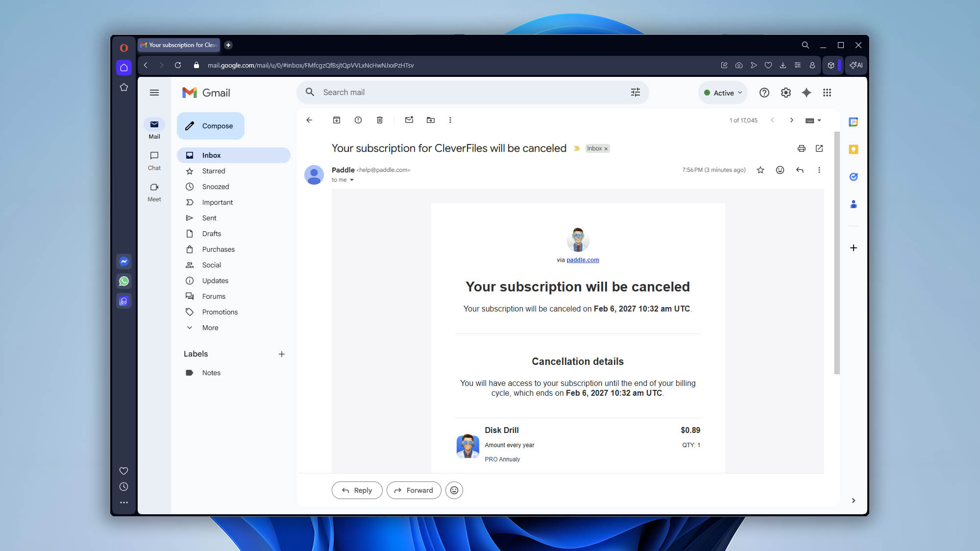Open Google Keep in the side panel
The width and height of the screenshot is (980, 551).
(854, 149)
